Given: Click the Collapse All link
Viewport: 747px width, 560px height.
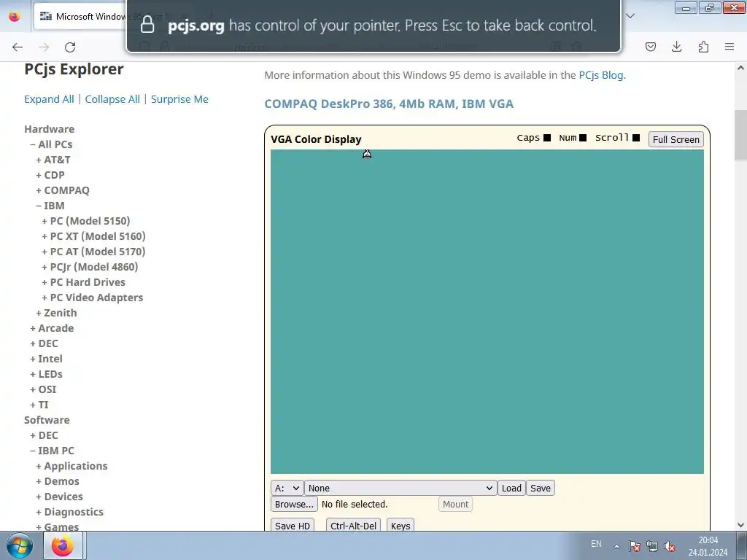Looking at the screenshot, I should [112, 99].
